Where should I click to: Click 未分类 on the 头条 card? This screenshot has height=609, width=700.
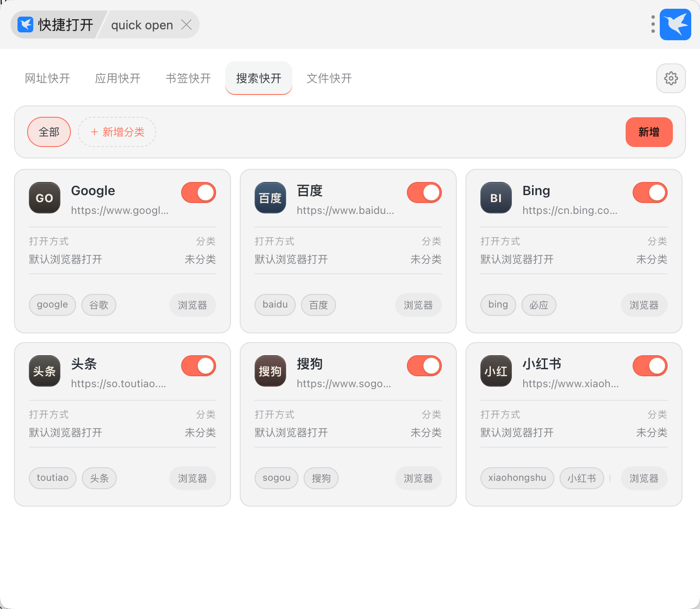pos(200,433)
